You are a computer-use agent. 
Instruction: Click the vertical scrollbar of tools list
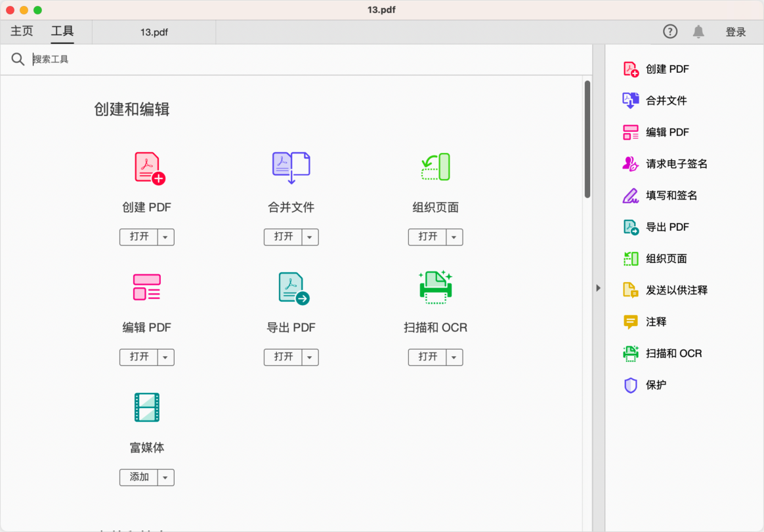(x=587, y=139)
